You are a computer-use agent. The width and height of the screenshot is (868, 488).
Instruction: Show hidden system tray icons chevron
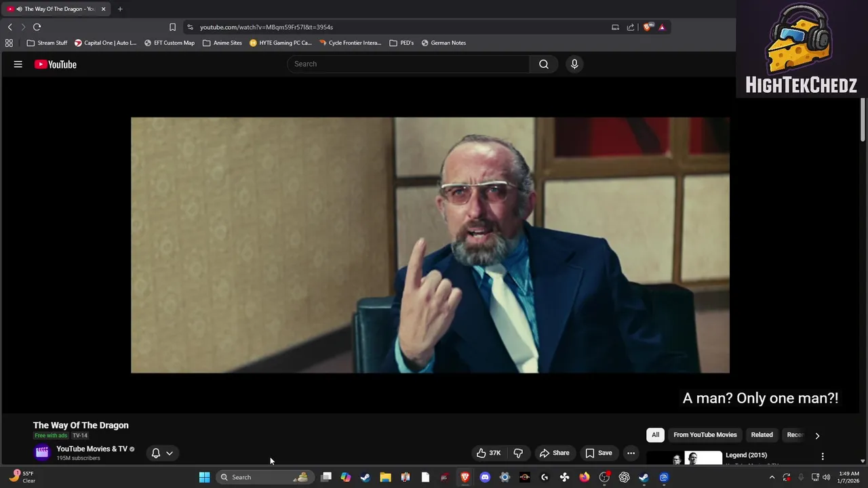(772, 477)
